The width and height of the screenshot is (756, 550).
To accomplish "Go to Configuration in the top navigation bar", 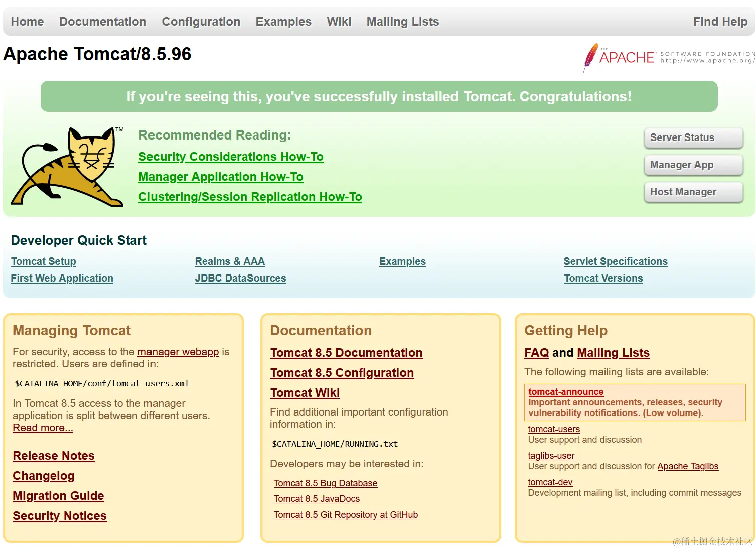I will pos(201,22).
